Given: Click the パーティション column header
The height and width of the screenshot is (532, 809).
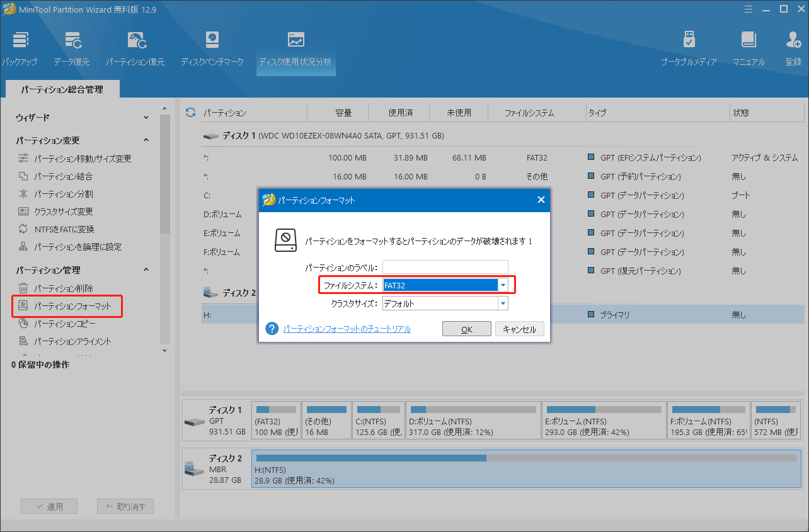Looking at the screenshot, I should coord(253,113).
